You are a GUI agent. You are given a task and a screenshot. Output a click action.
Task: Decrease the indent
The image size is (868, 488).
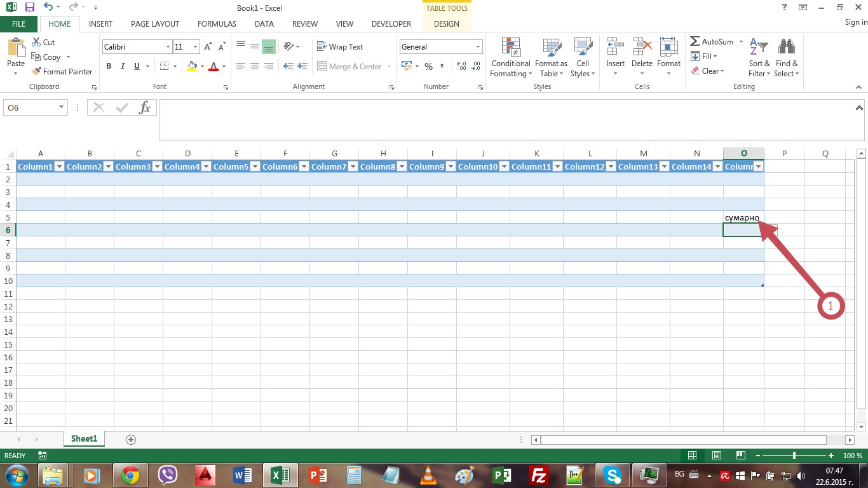[x=288, y=66]
